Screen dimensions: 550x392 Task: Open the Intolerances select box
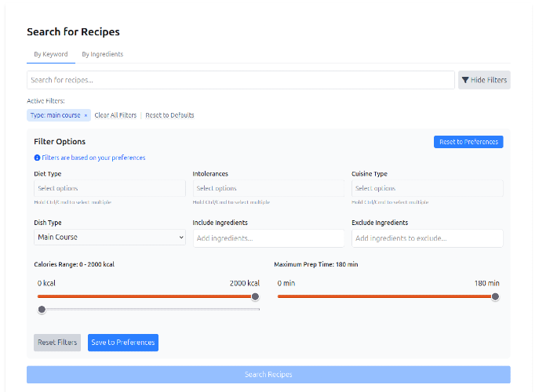coord(268,188)
